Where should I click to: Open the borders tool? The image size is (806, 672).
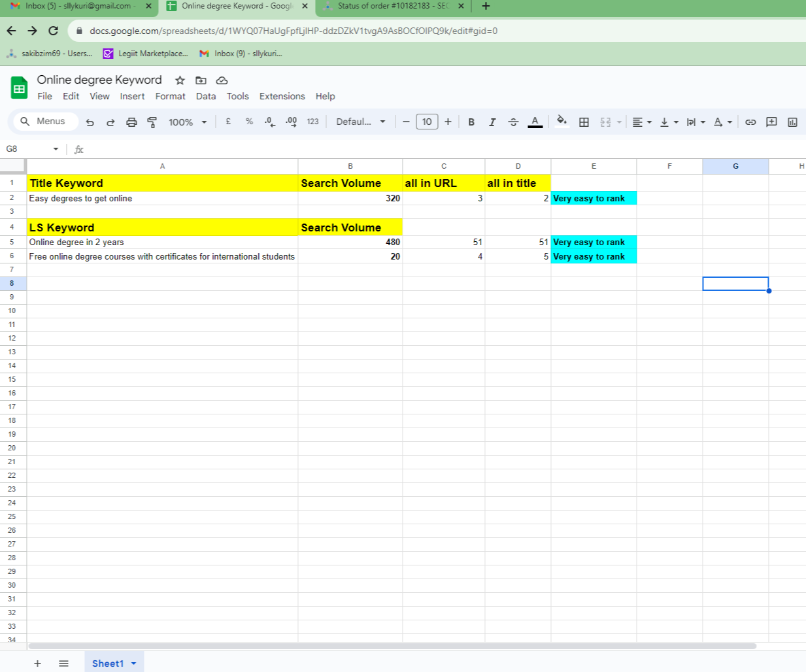pyautogui.click(x=584, y=122)
